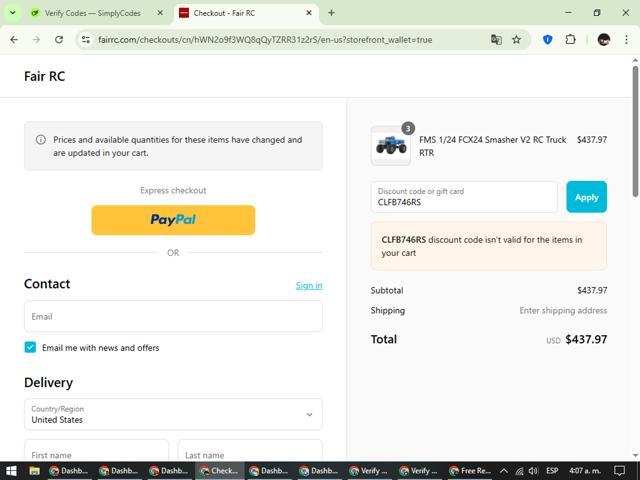The height and width of the screenshot is (480, 640).
Task: Click the Contact section heading
Action: pyautogui.click(x=47, y=284)
